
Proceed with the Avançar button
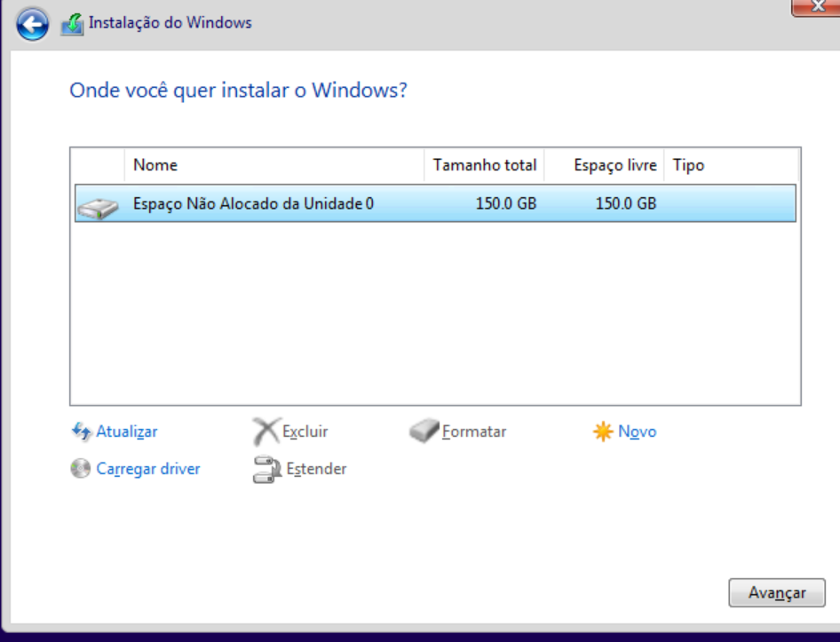[776, 592]
